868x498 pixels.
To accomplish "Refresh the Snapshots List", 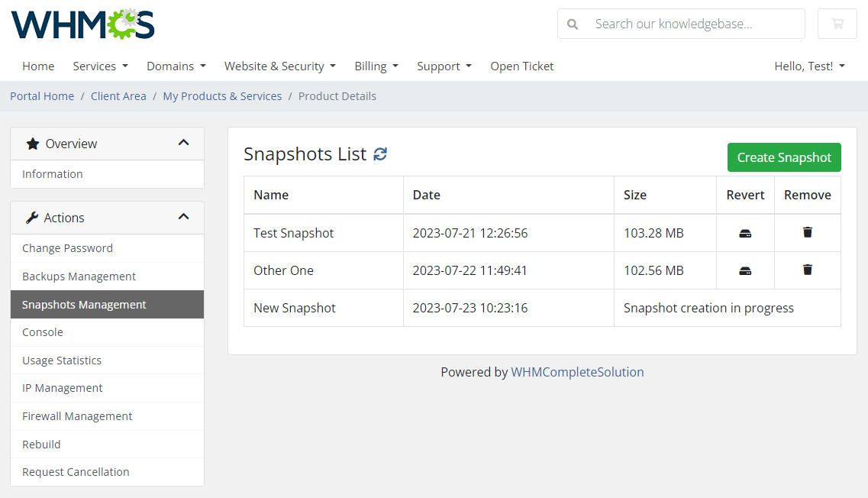I will click(380, 154).
